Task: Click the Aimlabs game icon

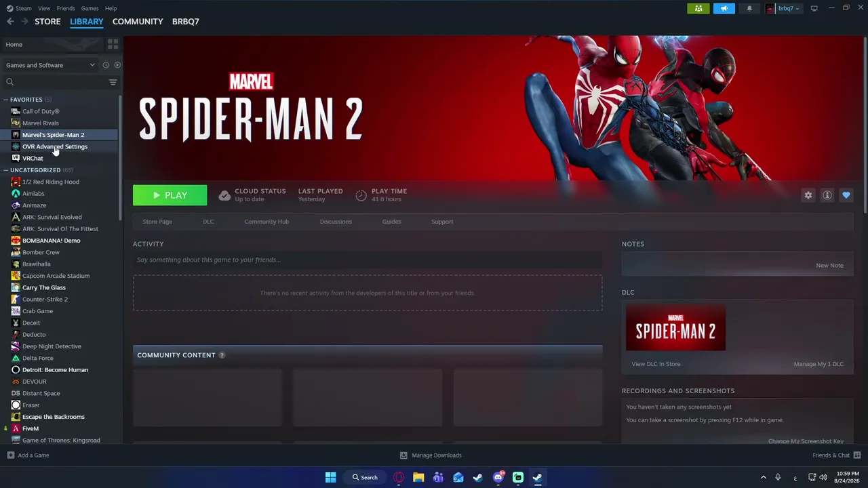Action: point(16,193)
